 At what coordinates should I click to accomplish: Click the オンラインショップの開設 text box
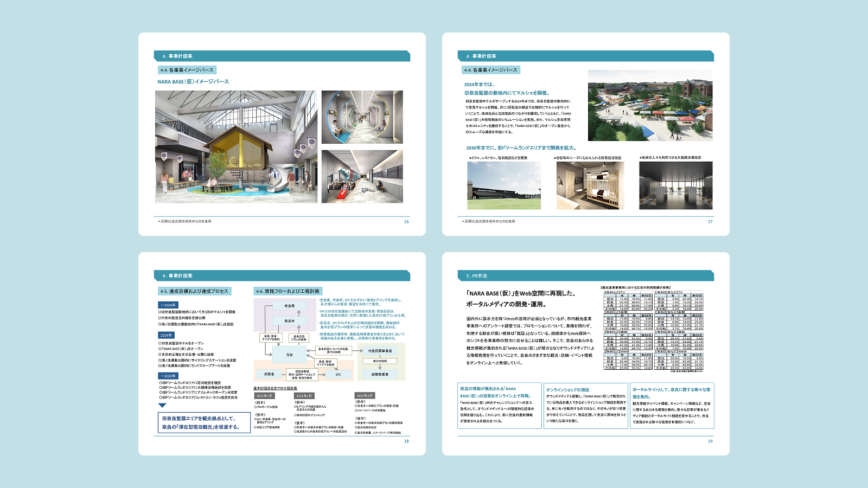586,406
